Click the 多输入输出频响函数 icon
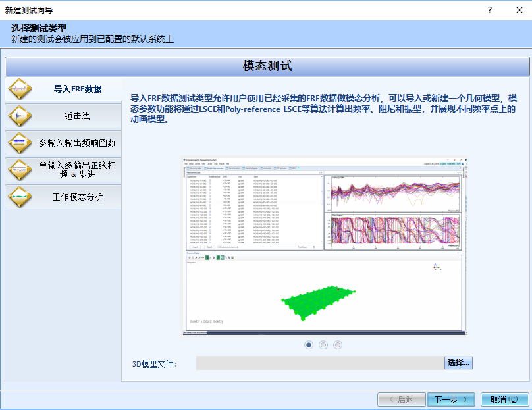The image size is (532, 410). [x=20, y=143]
